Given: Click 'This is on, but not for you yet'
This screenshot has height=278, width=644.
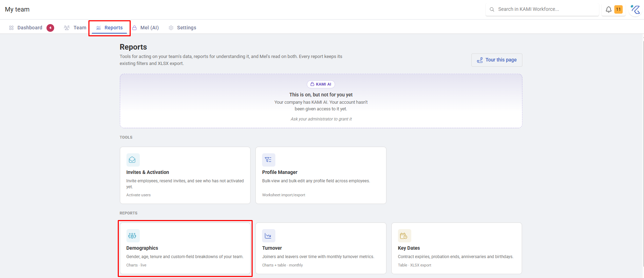Looking at the screenshot, I should (321, 95).
